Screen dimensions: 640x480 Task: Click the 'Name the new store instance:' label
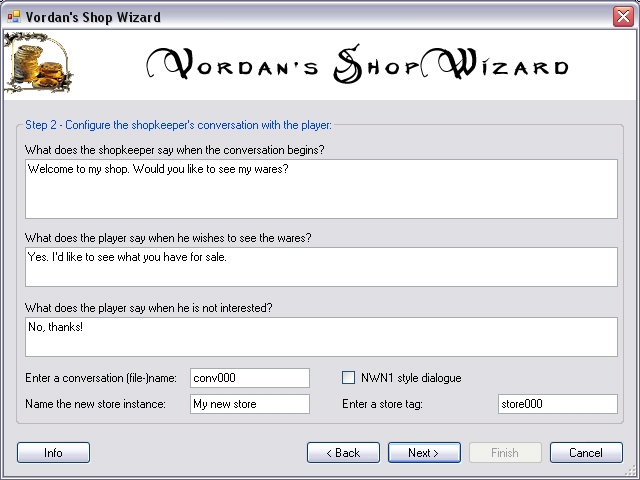(100, 404)
